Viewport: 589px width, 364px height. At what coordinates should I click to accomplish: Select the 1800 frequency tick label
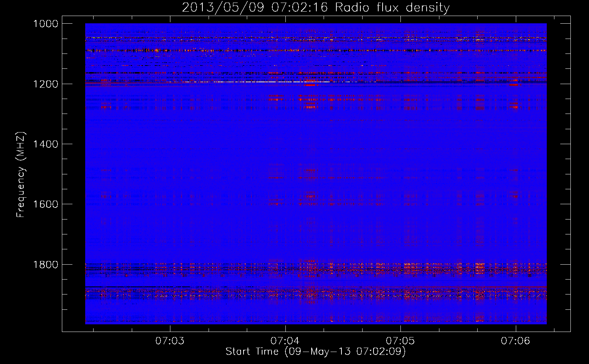pyautogui.click(x=46, y=264)
